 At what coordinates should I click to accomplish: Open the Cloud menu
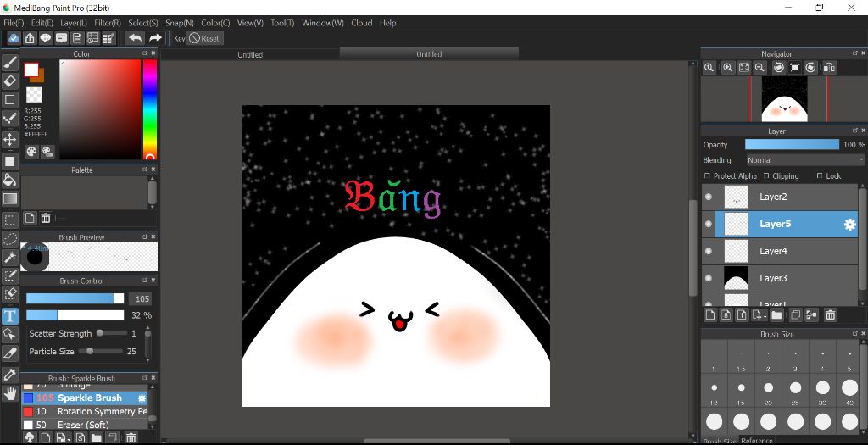(x=361, y=23)
